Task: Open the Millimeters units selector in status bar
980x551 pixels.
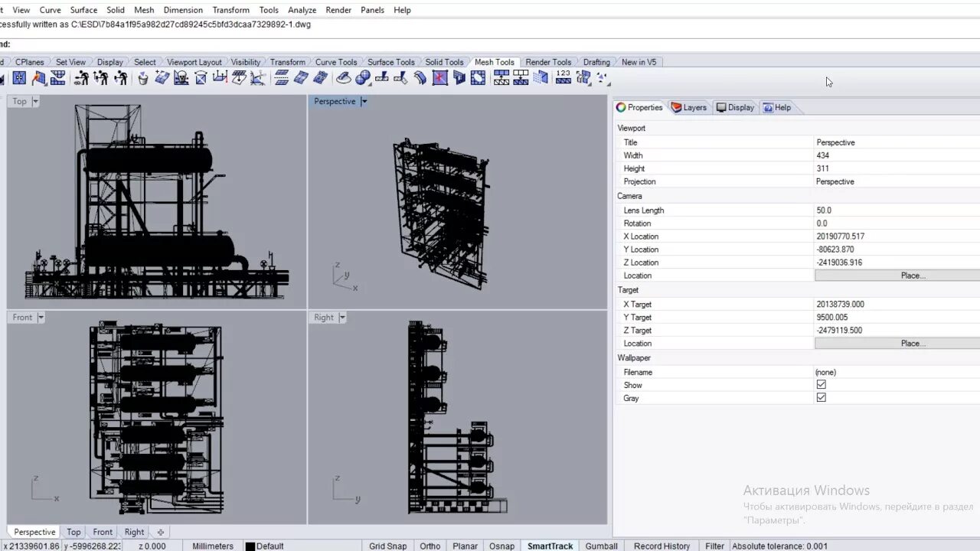Action: 213,546
